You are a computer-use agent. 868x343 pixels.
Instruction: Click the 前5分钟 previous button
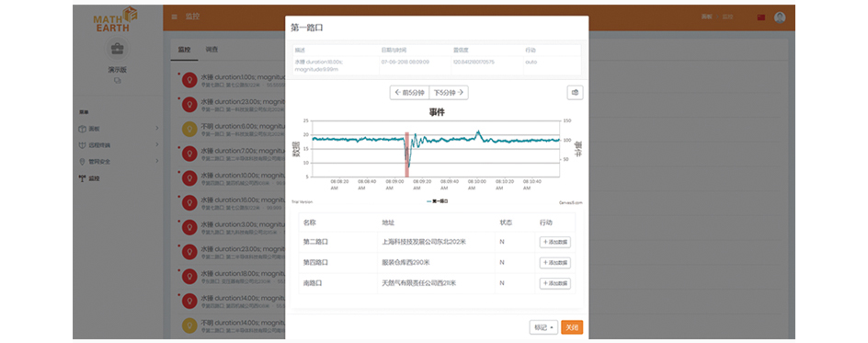click(x=409, y=93)
